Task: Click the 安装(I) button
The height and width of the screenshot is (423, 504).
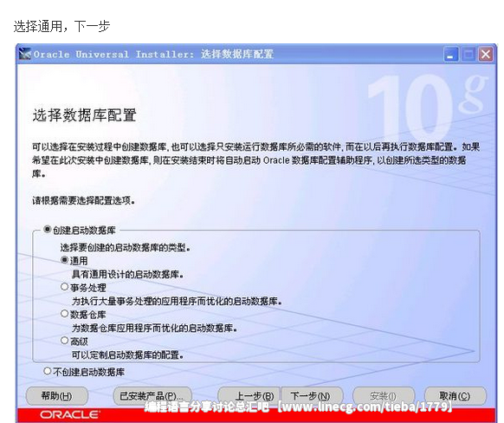Action: coord(384,396)
